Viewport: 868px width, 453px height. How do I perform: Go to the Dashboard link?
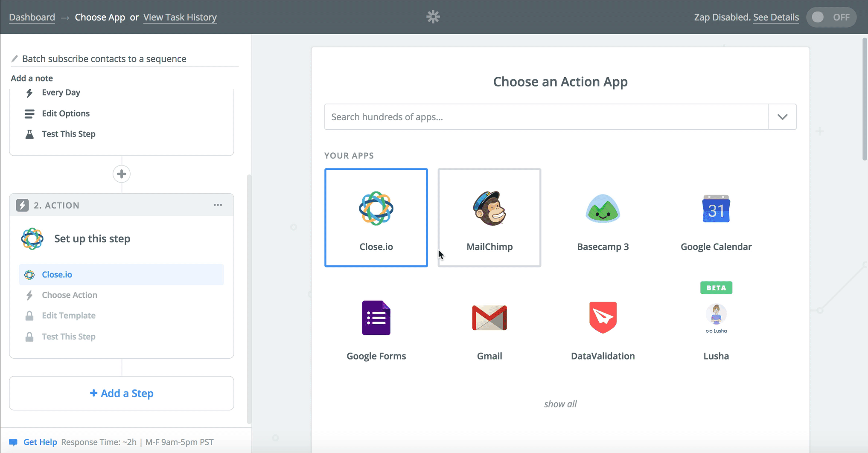point(32,17)
